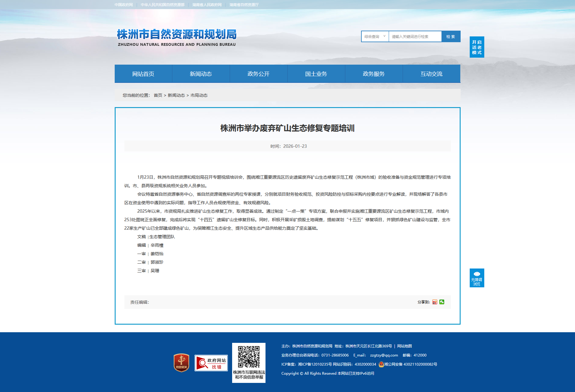Viewport: 575px width, 392px height.
Task: Share article to Weibo icon
Action: tap(435, 302)
